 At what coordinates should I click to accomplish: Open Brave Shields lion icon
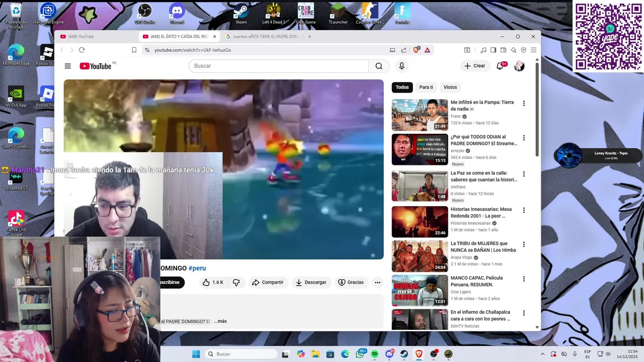(x=416, y=50)
